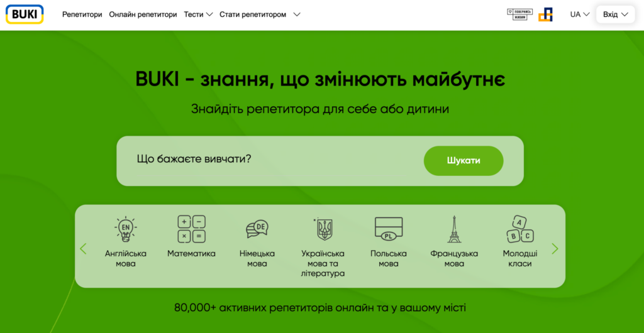This screenshot has height=333, width=644.
Task: Expand the Тести menu
Action: point(198,14)
